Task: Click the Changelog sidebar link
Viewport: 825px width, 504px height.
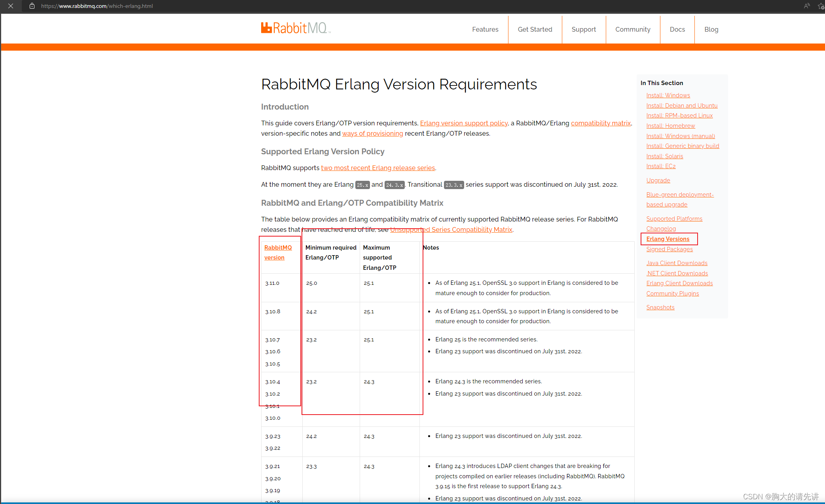Action: point(661,229)
